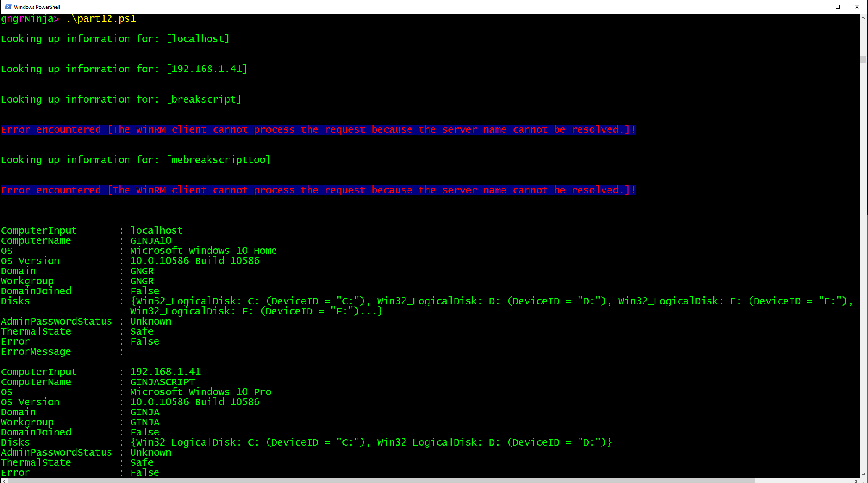Click the horizontal scrollbar left arrow
The height and width of the screenshot is (483, 868).
[x=4, y=481]
